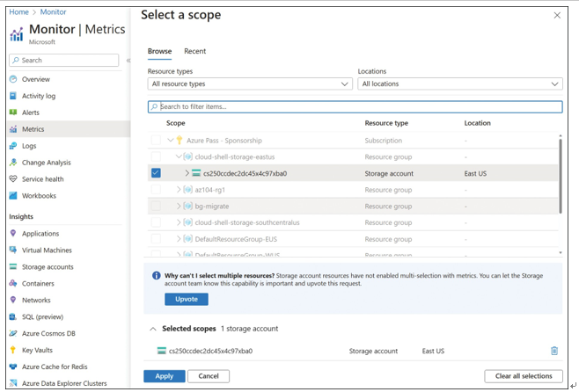
Task: Click the Storage accounts sidebar icon
Action: [13, 266]
